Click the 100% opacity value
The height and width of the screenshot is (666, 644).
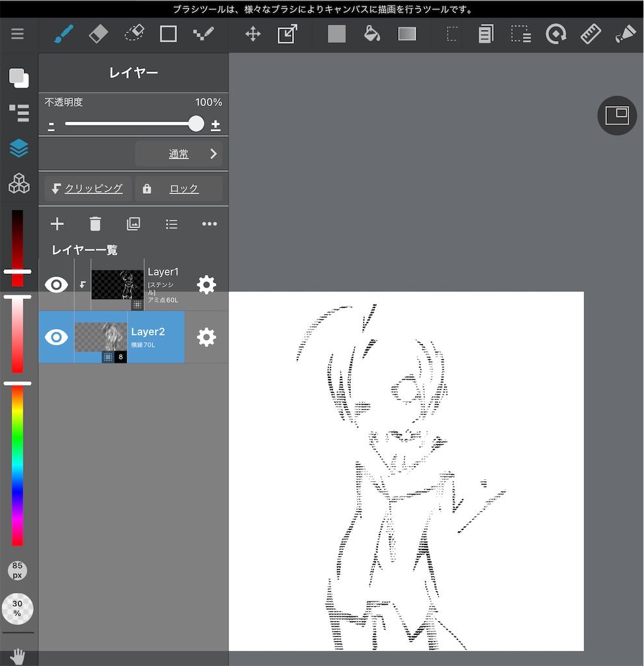pos(209,102)
